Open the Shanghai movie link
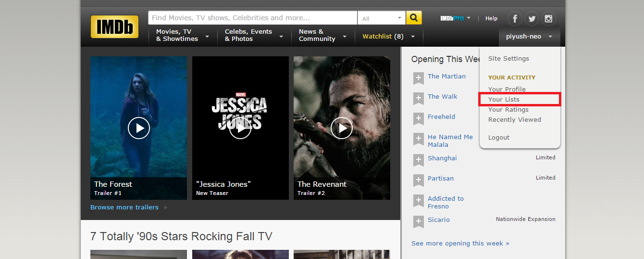 442,158
